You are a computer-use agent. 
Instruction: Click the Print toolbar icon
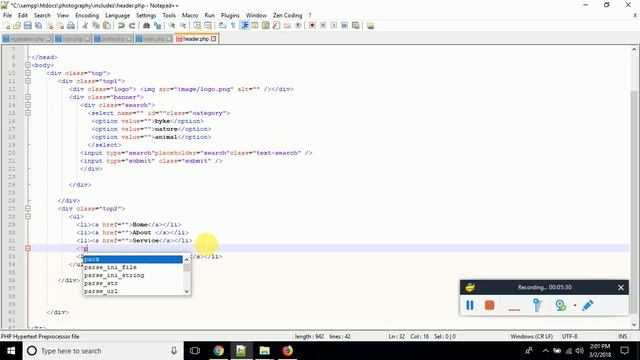[71, 25]
